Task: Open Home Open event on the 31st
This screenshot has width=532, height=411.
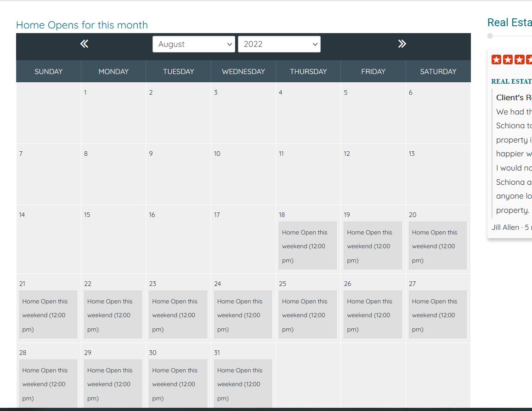Action: (243, 383)
